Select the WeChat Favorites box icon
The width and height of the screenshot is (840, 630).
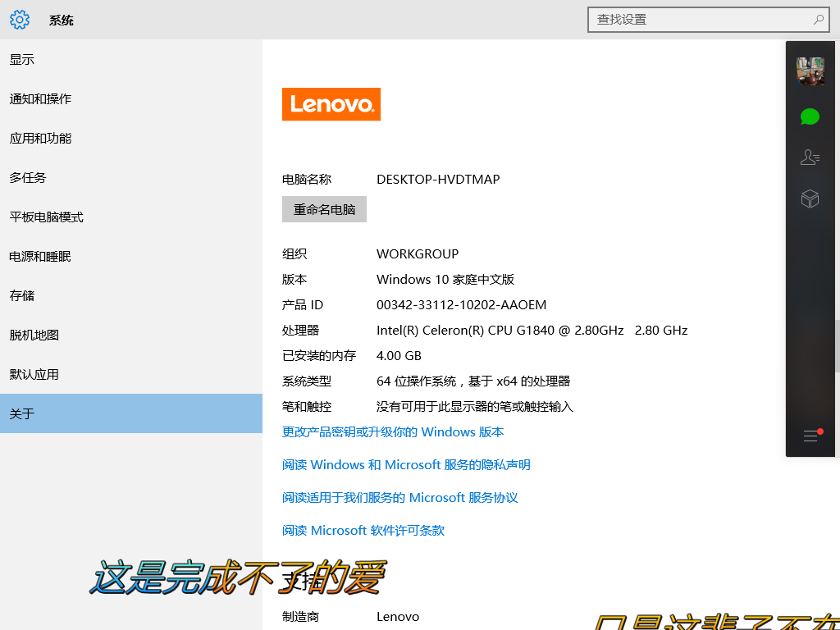tap(810, 199)
